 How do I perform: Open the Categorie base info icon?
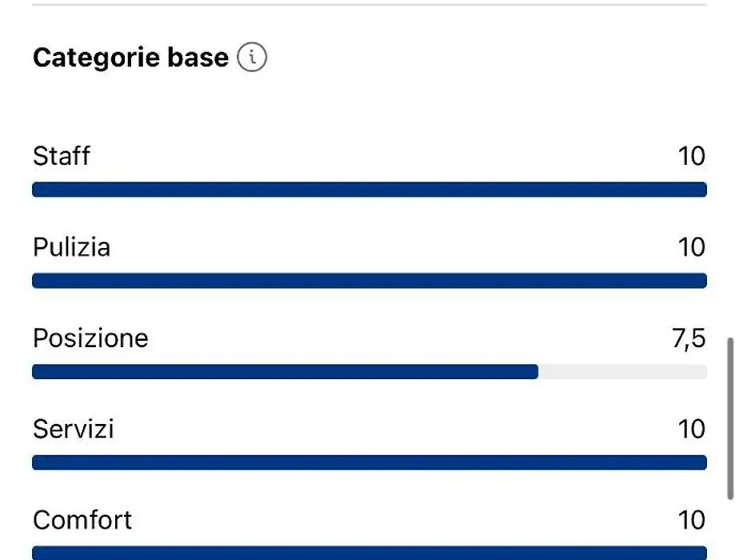[x=252, y=57]
